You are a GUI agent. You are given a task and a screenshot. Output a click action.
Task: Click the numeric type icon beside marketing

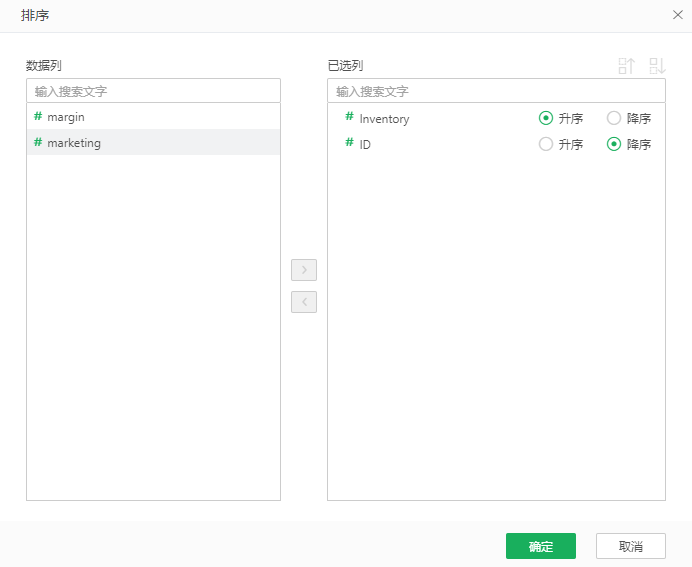38,143
